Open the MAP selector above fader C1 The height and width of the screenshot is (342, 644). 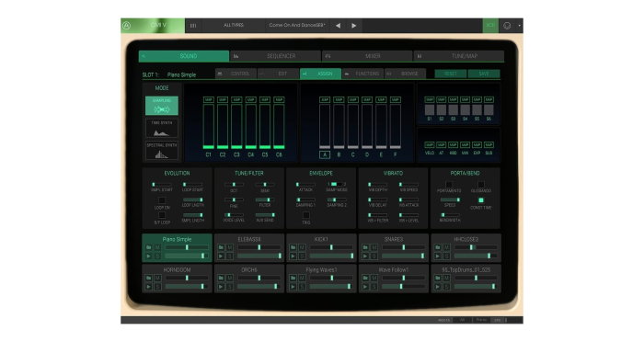click(209, 100)
